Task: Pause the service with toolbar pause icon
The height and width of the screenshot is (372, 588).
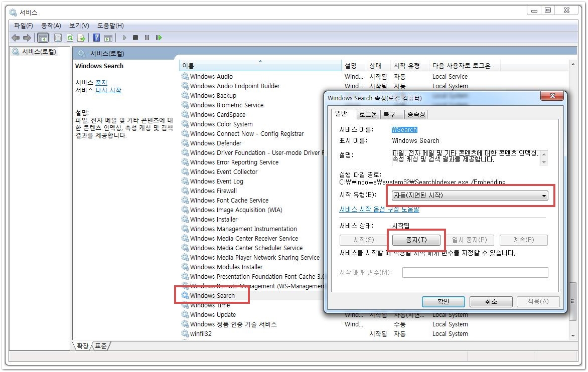Action: point(147,38)
